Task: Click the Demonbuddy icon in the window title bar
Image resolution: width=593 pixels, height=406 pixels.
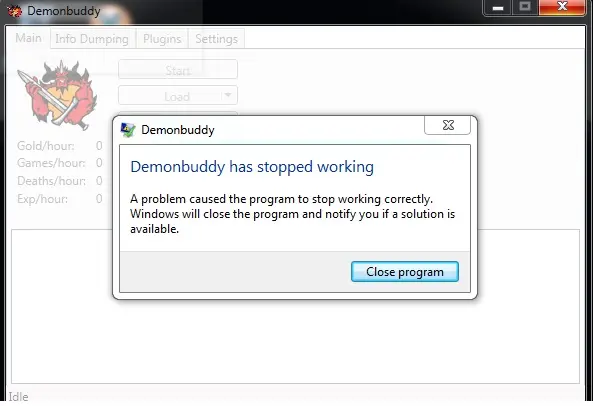Action: pyautogui.click(x=14, y=11)
